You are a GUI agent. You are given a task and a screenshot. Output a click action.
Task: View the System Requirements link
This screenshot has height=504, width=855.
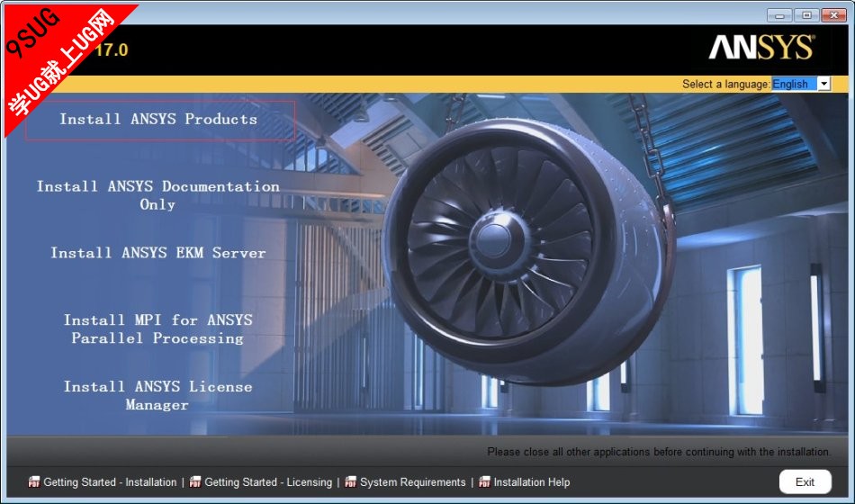tap(413, 482)
